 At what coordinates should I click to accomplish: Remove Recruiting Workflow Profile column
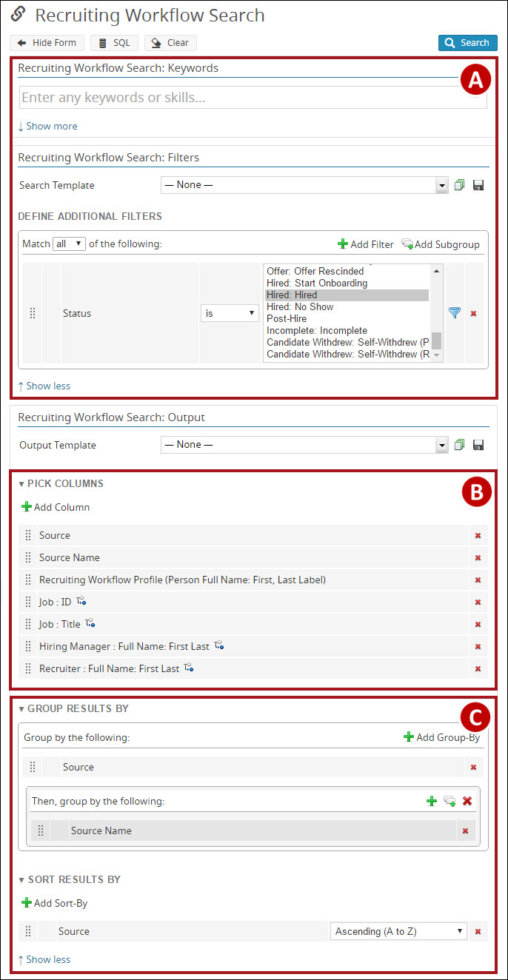click(x=478, y=580)
